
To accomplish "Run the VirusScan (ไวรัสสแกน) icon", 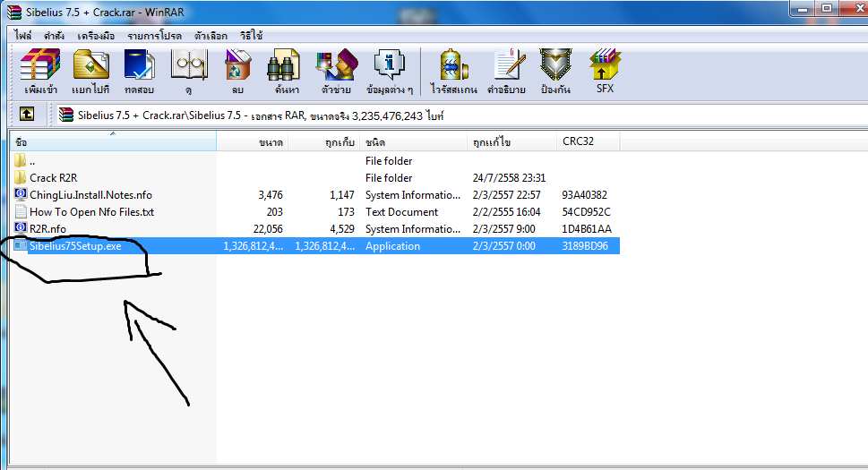I will (453, 64).
